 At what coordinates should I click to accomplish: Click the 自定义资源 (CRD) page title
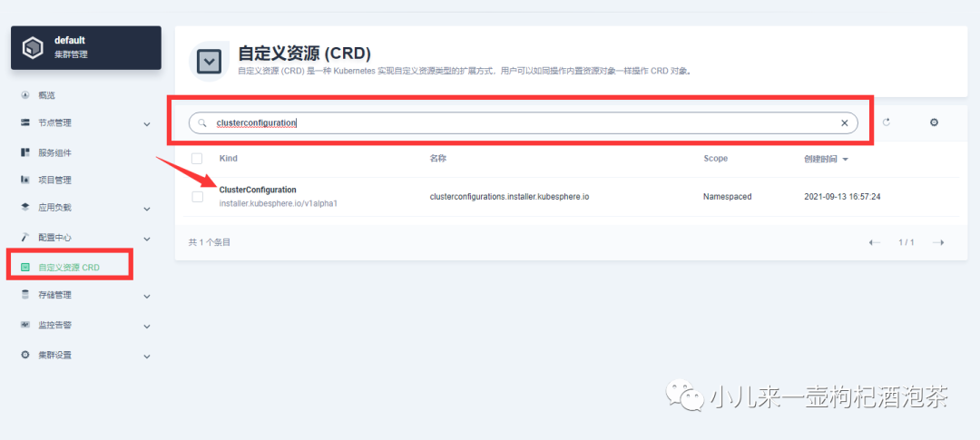(x=304, y=52)
